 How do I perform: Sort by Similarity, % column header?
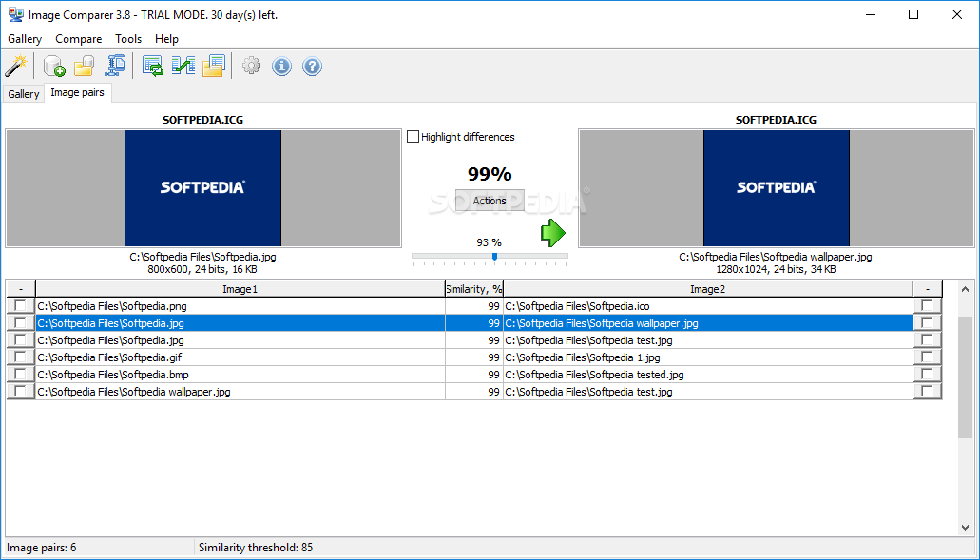(474, 289)
